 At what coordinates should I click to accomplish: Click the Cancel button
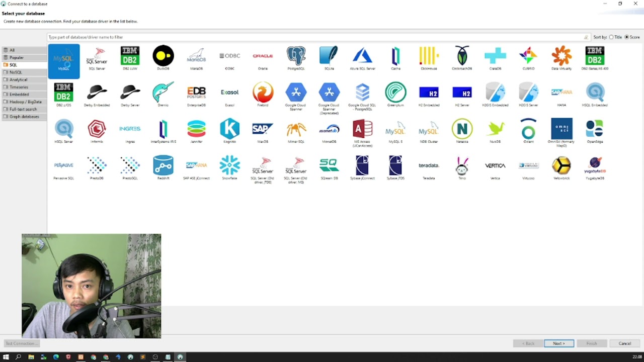pos(625,343)
